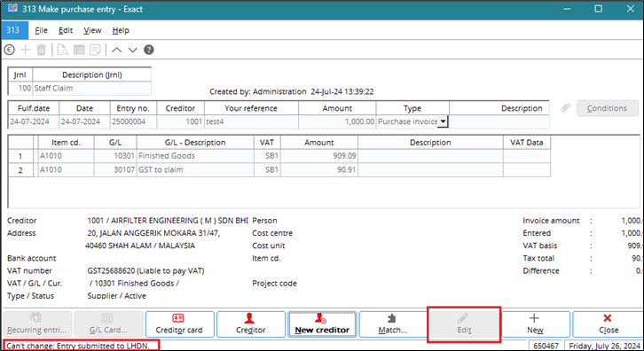The height and width of the screenshot is (351, 644).
Task: Click the Fulf.date field 24-07-2024
Action: click(x=34, y=122)
